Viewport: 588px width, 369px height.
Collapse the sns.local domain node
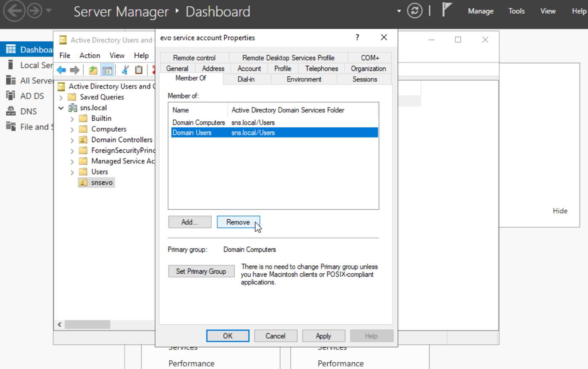[x=61, y=108]
